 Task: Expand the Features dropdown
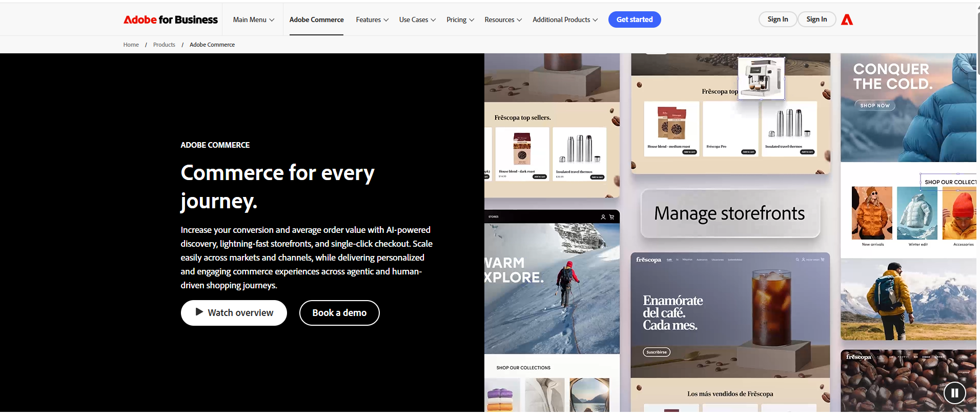tap(372, 19)
